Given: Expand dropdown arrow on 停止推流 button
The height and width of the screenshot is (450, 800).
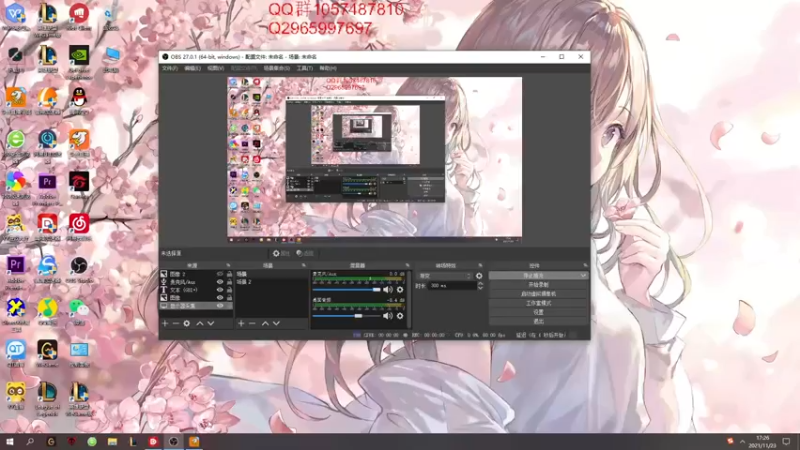Looking at the screenshot, I should 583,276.
